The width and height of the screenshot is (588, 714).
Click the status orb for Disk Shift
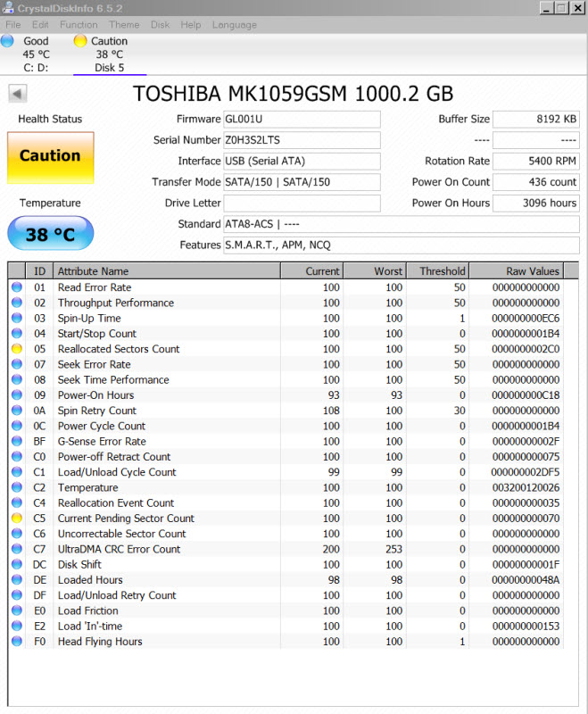point(17,564)
